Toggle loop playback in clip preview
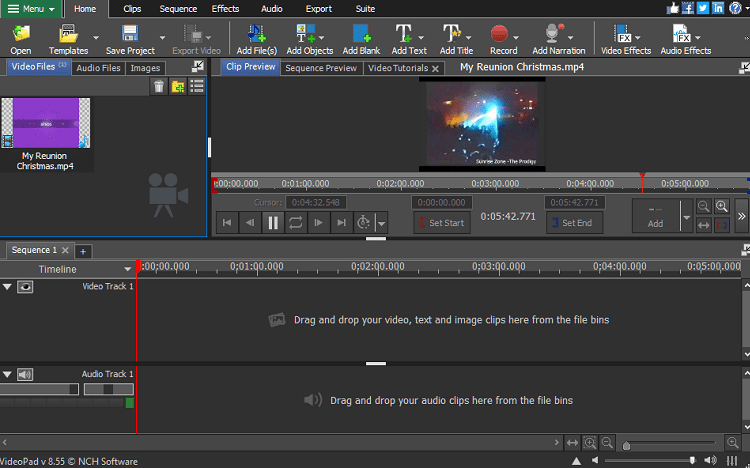 pyautogui.click(x=296, y=223)
